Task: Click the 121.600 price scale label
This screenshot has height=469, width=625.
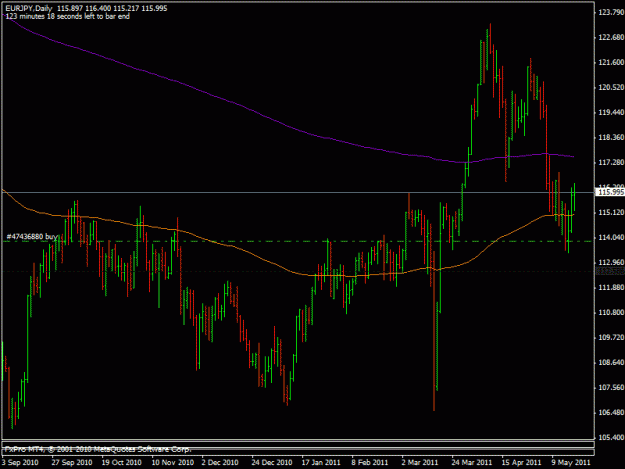Action: (x=611, y=62)
